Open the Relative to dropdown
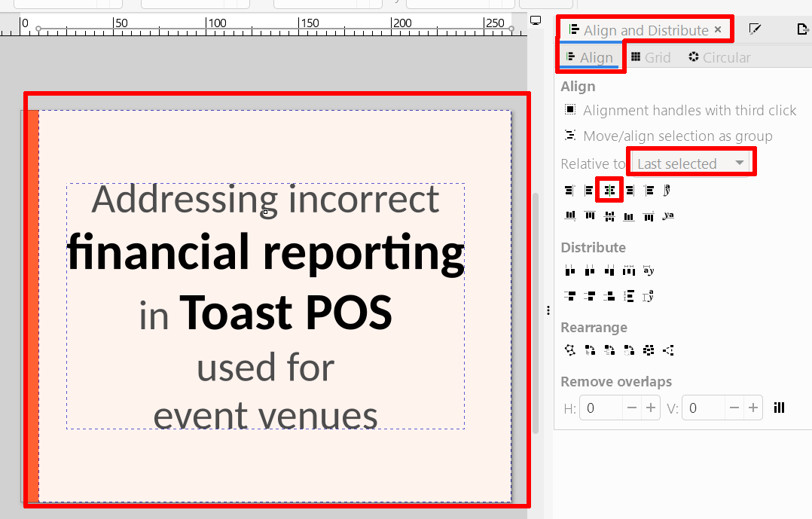 [691, 163]
